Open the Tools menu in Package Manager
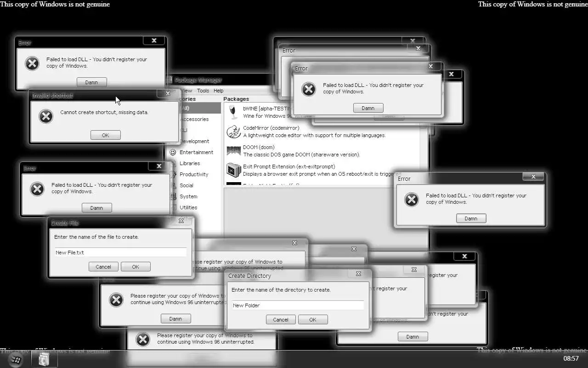This screenshot has height=368, width=588. coord(203,91)
